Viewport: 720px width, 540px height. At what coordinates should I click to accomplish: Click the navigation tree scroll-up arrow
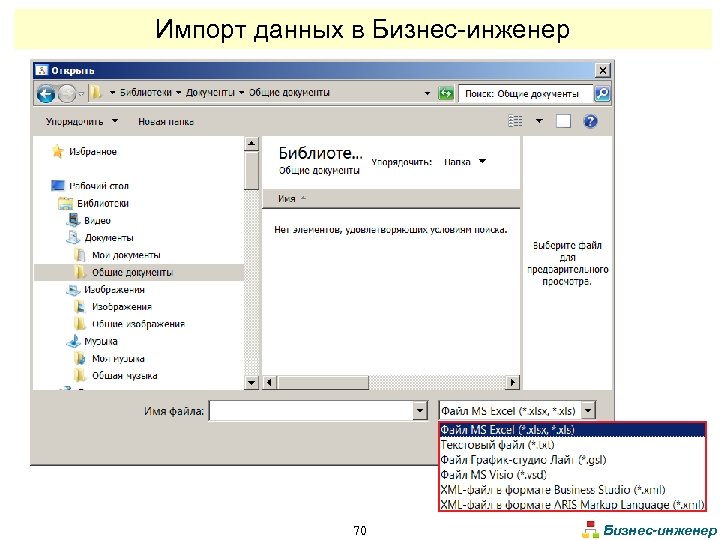251,144
